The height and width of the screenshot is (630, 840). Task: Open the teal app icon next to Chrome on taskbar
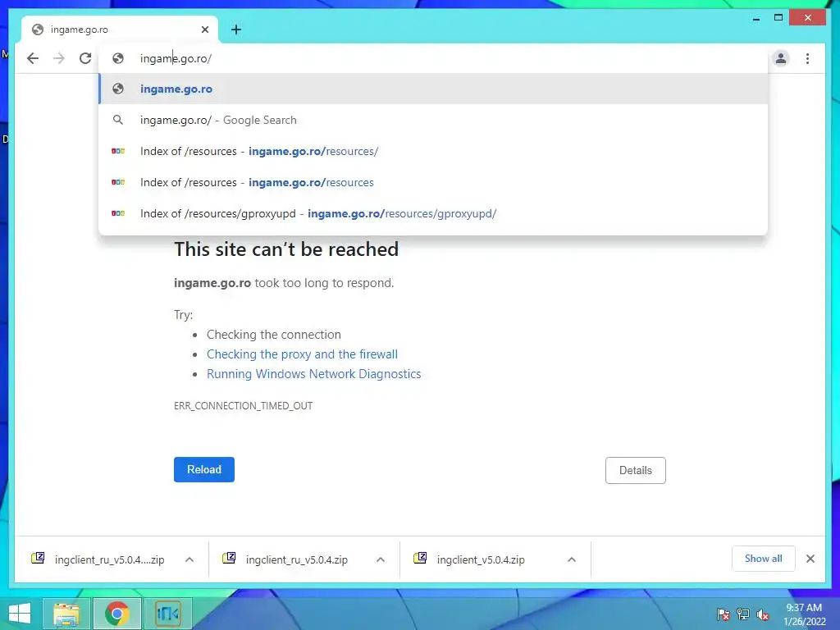tap(167, 614)
